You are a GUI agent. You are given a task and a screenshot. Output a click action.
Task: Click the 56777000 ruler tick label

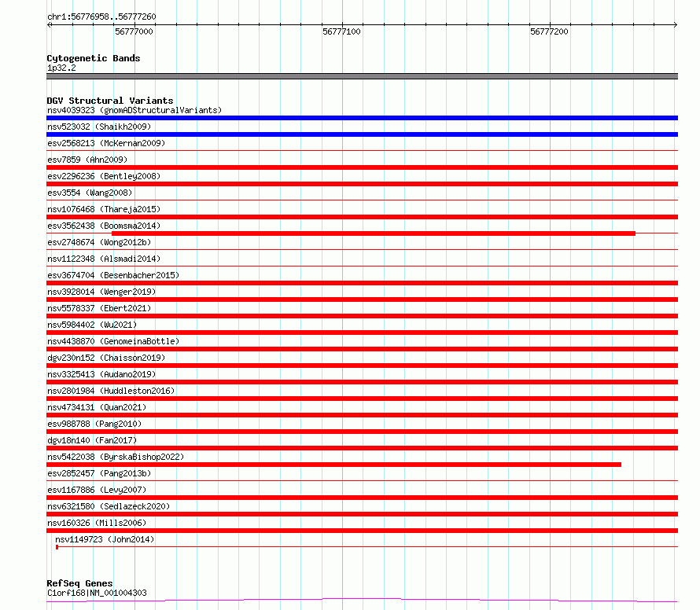click(x=134, y=31)
